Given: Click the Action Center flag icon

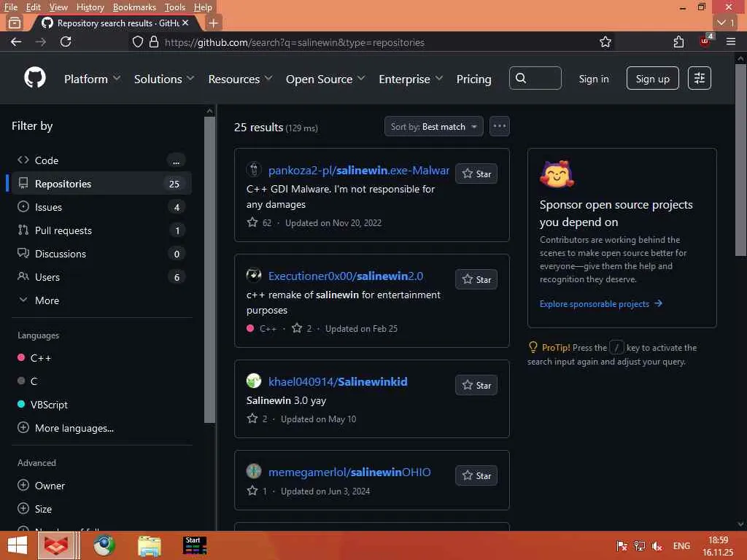Looking at the screenshot, I should [x=622, y=546].
